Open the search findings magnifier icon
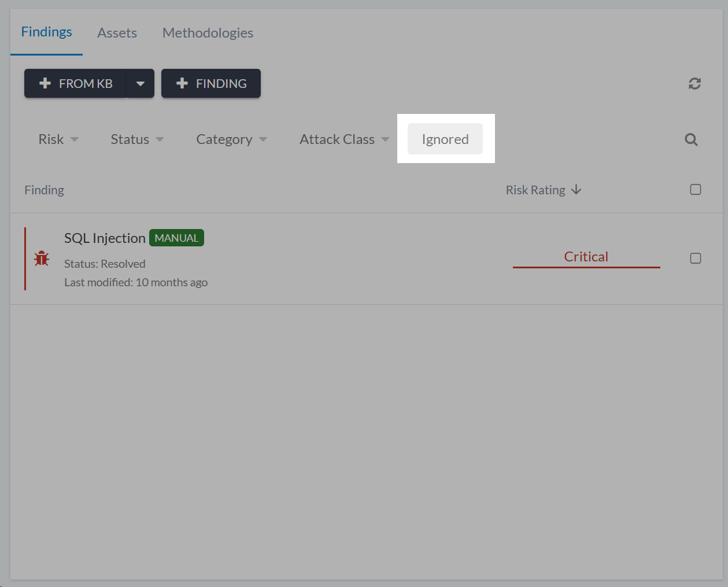 [x=691, y=139]
